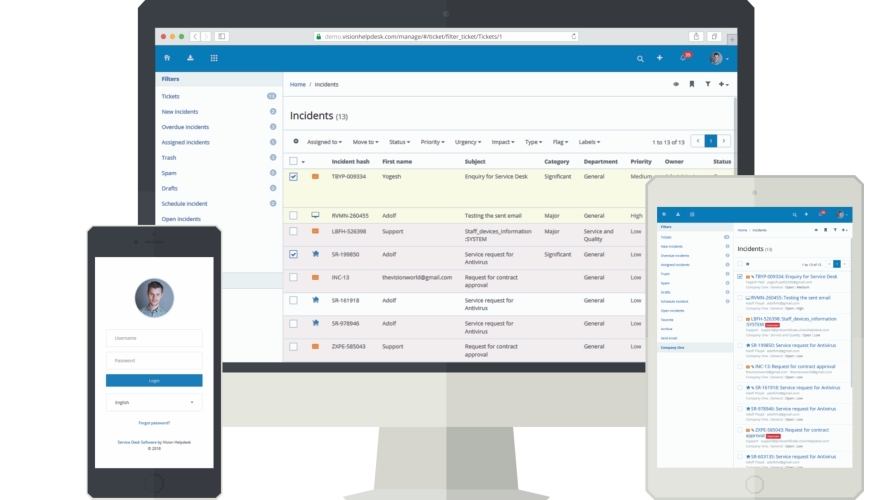Open the Type dropdown
Image resolution: width=890 pixels, height=500 pixels.
click(534, 142)
